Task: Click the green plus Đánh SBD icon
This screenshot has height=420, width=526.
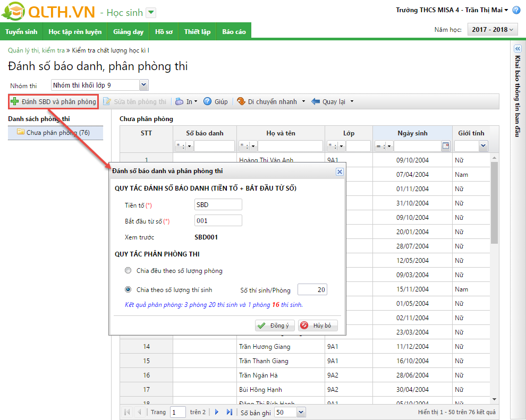Action: click(x=14, y=101)
